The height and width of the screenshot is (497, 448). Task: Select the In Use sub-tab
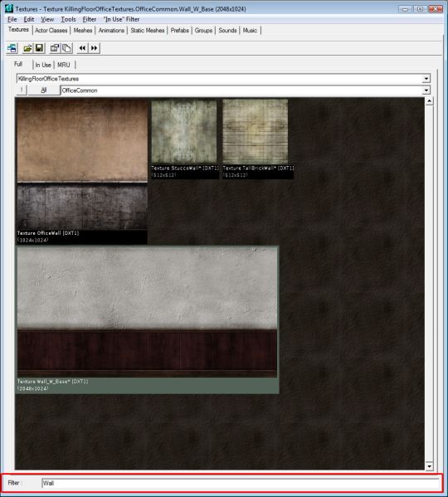(x=43, y=65)
